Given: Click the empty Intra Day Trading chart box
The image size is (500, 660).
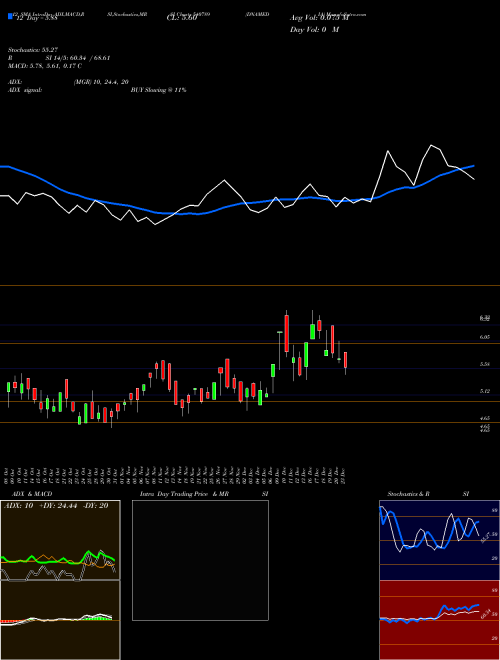Looking at the screenshot, I should (200, 560).
